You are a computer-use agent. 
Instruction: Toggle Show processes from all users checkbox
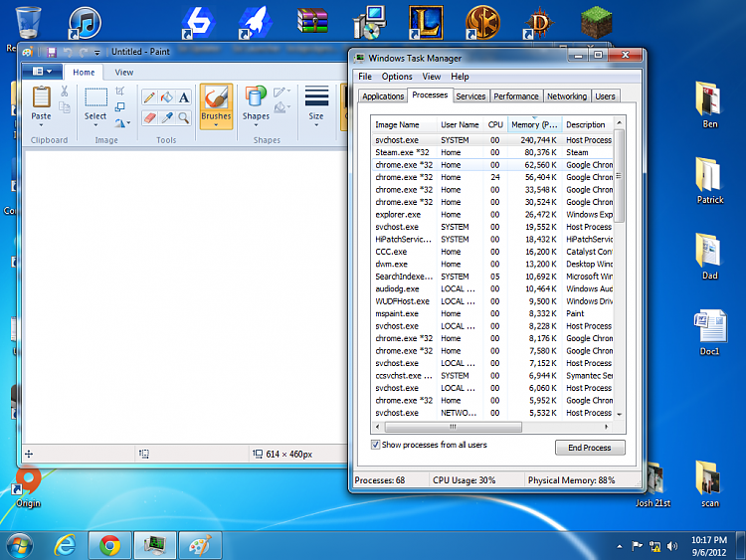(x=375, y=445)
